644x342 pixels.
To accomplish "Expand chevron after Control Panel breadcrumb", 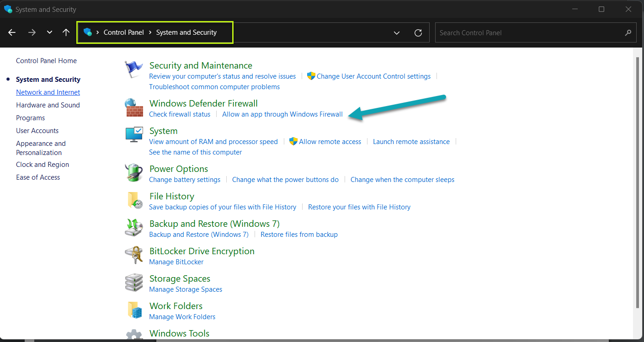I will (150, 32).
